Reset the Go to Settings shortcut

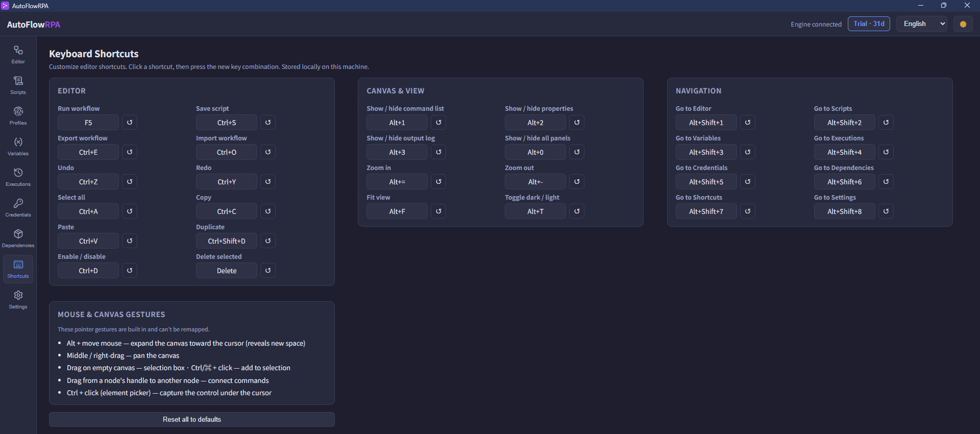[x=886, y=211]
